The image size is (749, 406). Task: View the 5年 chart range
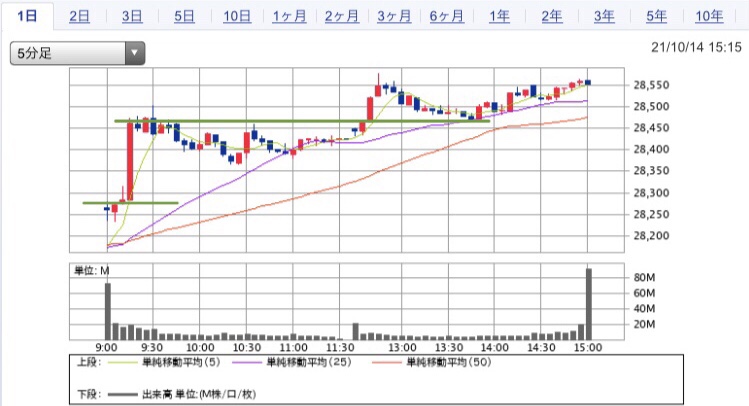(x=656, y=16)
